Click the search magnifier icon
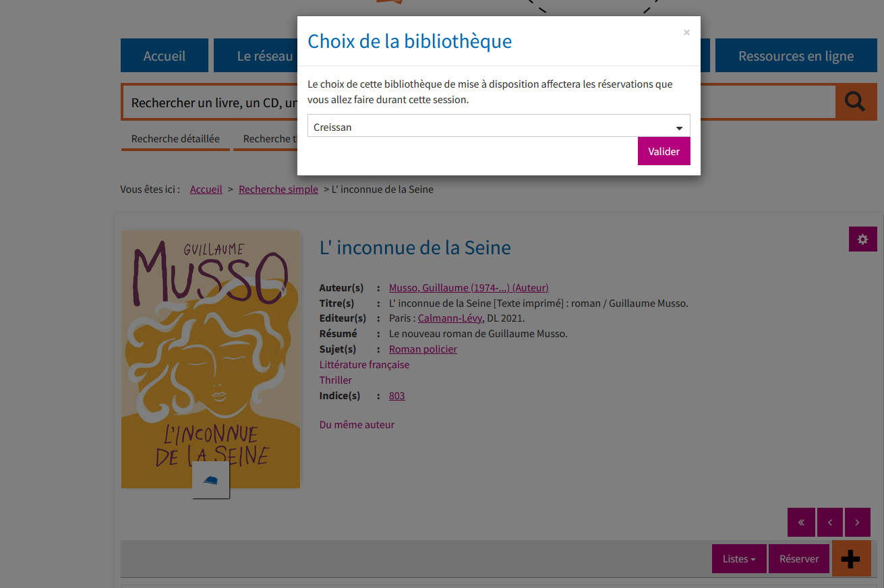The width and height of the screenshot is (884, 588). 855,102
